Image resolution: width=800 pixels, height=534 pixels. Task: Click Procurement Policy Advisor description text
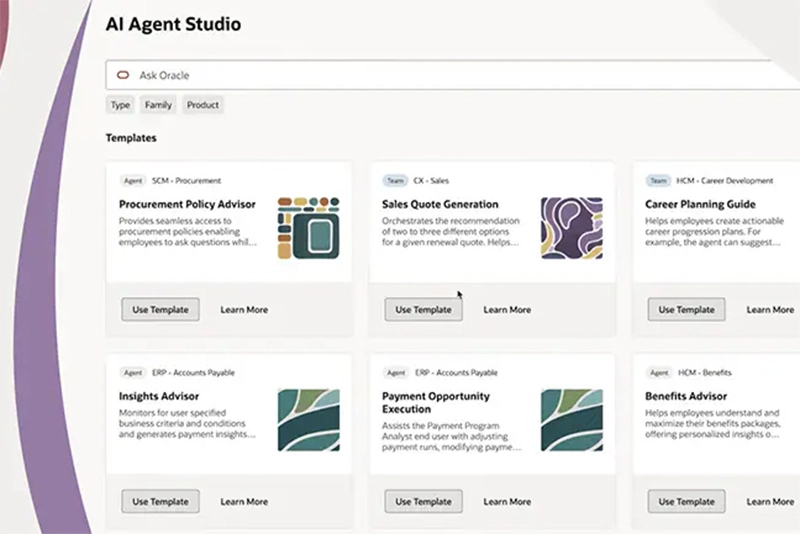coord(188,232)
